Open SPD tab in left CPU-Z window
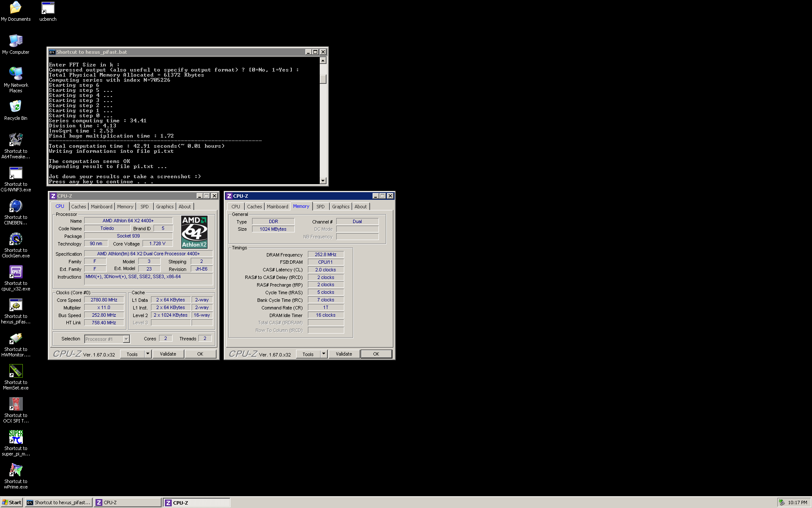This screenshot has height=508, width=812. point(145,207)
